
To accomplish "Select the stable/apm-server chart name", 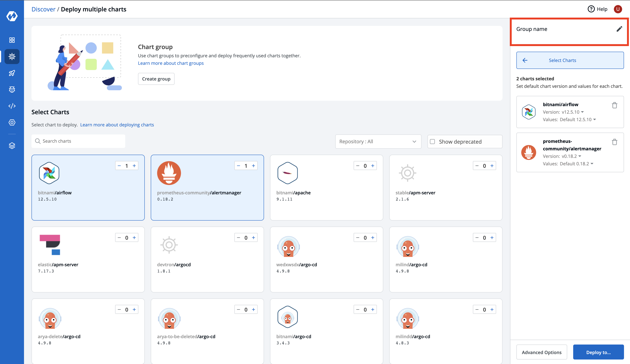I will pos(415,193).
